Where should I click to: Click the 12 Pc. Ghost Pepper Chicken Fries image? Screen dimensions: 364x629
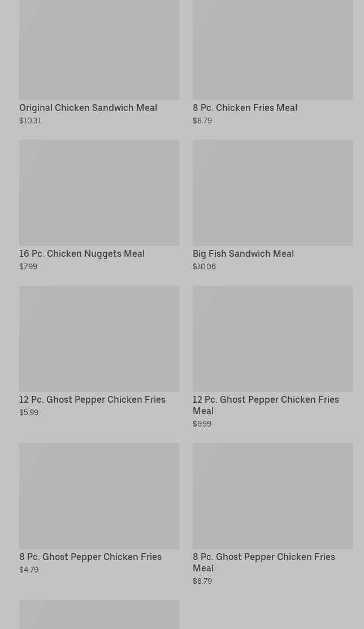click(x=99, y=339)
